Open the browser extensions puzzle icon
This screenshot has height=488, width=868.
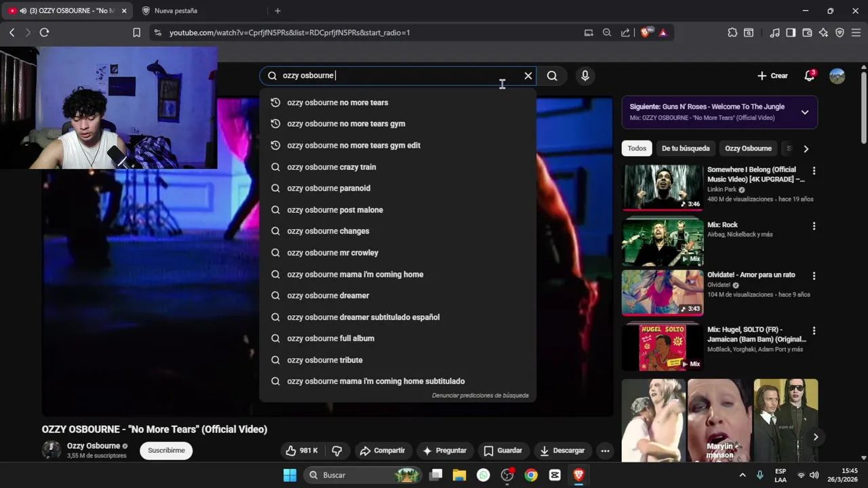pos(732,33)
